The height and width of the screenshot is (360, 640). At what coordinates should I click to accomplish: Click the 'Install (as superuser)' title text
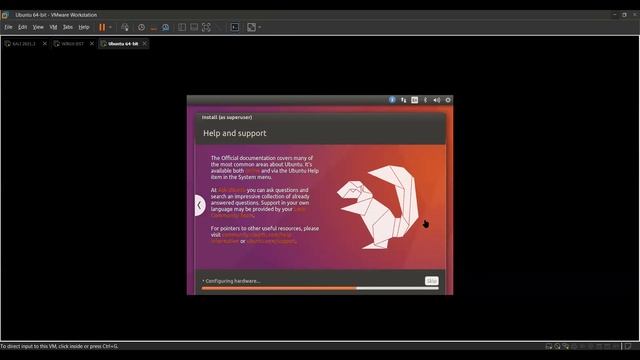coord(227,117)
